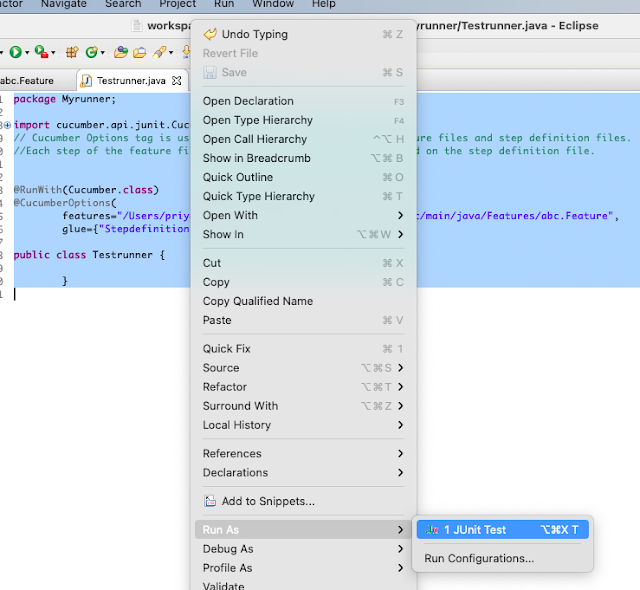Open the Window menu
The width and height of the screenshot is (640, 590).
273,4
